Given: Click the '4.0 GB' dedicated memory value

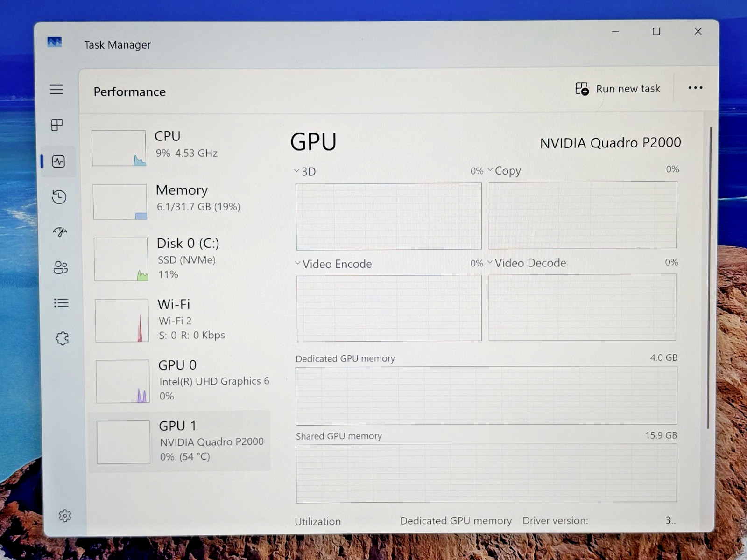Looking at the screenshot, I should pos(663,357).
